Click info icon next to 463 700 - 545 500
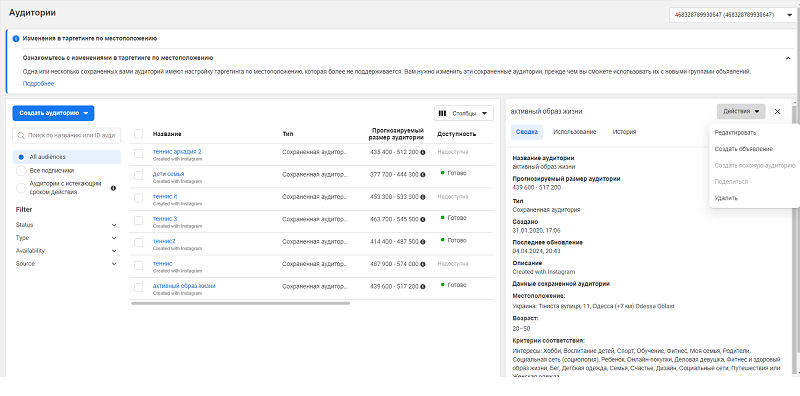The width and height of the screenshot is (800, 396). point(423,219)
